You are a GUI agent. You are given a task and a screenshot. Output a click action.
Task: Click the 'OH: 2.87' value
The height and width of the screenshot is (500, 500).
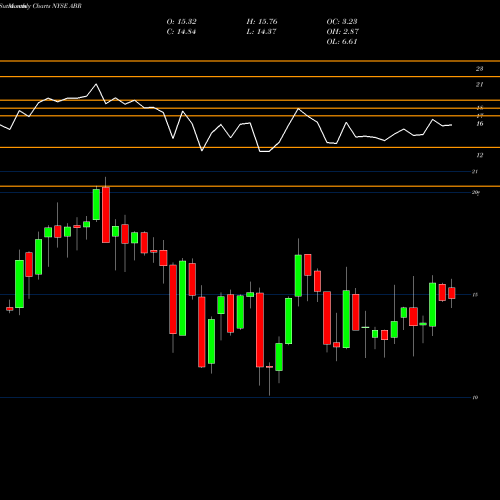click(x=342, y=32)
